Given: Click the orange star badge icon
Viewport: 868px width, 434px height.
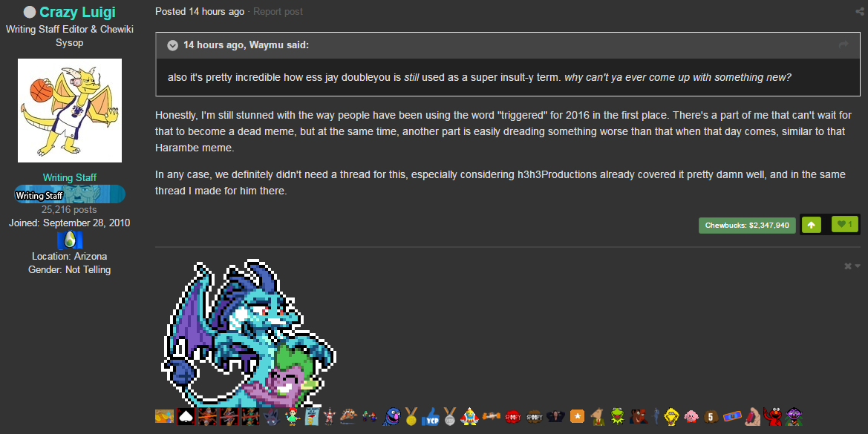Looking at the screenshot, I should pos(577,415).
